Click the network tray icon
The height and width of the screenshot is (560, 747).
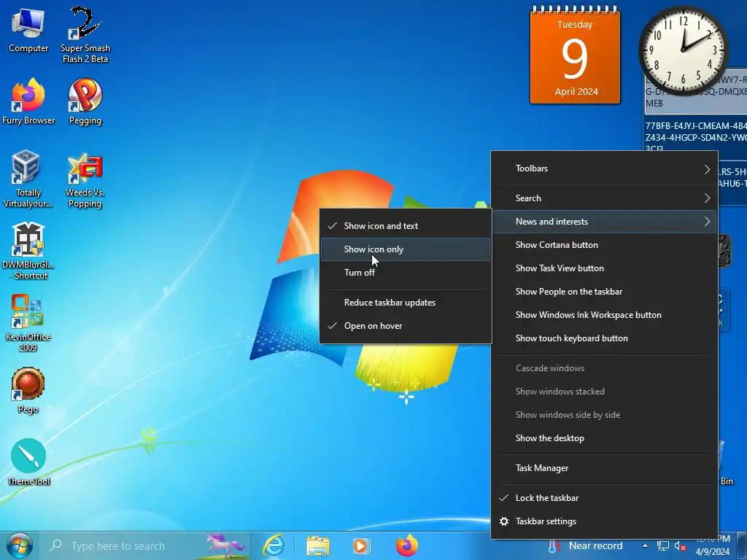pos(662,545)
